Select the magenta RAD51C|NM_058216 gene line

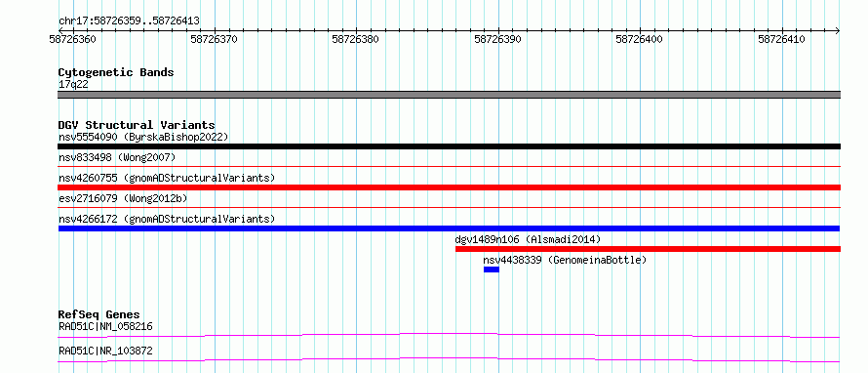(x=449, y=335)
